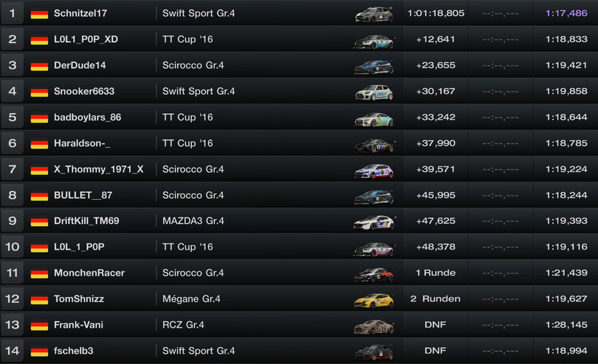
Task: Click the MAZDA3 Gr.4 car icon
Action: 373,222
